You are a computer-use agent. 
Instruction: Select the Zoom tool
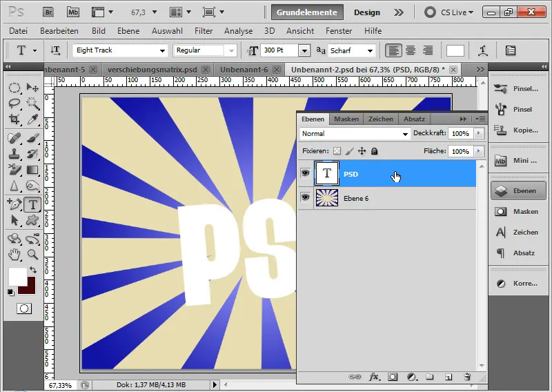32,254
